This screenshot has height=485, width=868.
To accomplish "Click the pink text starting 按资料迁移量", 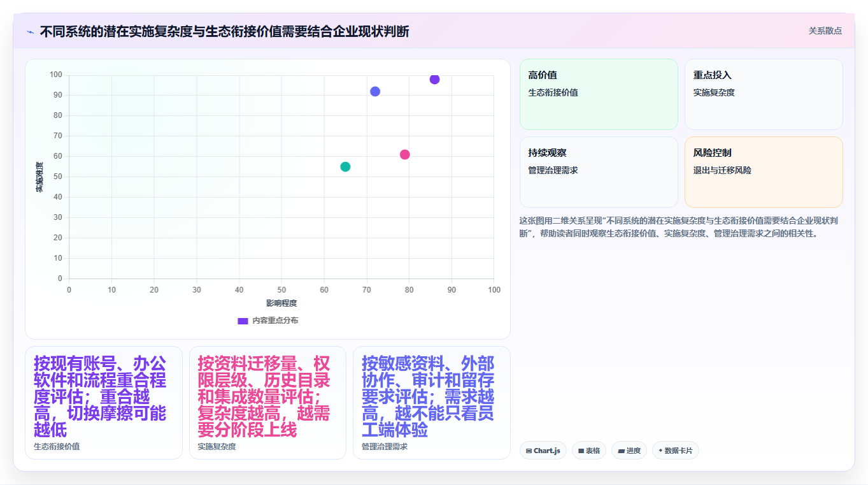I will pyautogui.click(x=264, y=396).
